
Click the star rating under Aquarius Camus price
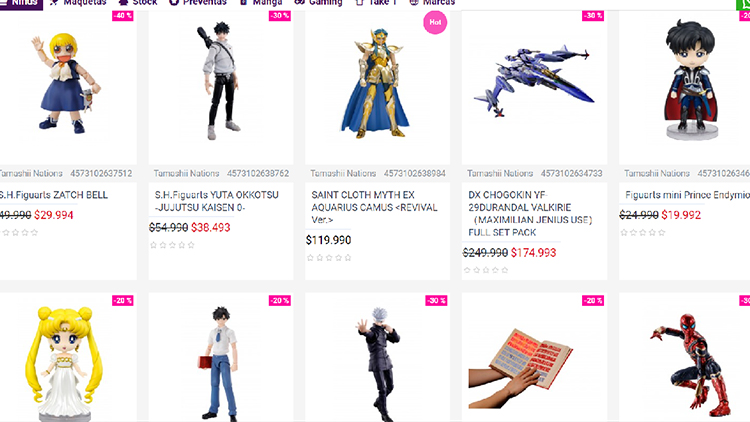[x=329, y=258]
